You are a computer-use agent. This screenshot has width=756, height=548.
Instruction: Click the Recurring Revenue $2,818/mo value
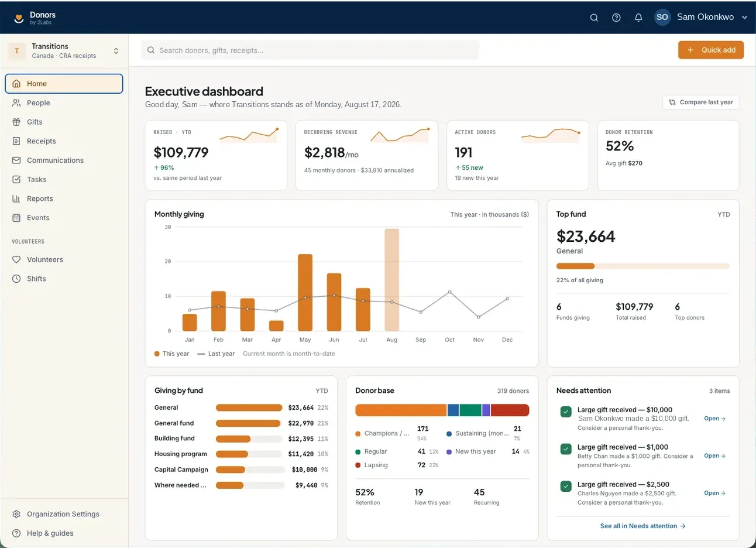coord(331,153)
